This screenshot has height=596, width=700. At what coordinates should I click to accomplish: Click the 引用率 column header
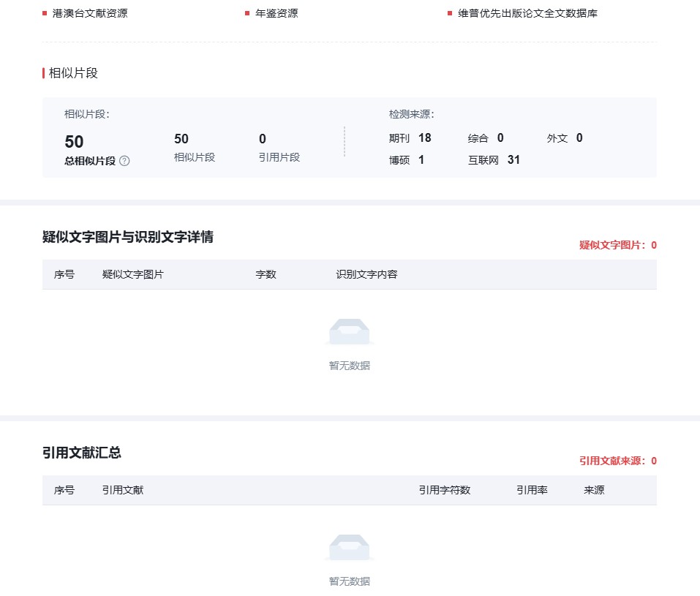pos(532,491)
